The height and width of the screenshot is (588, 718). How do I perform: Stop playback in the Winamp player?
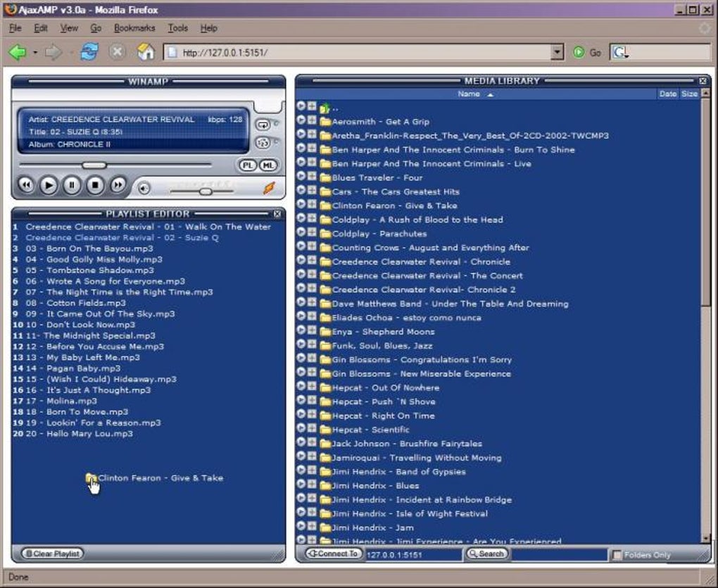(95, 185)
